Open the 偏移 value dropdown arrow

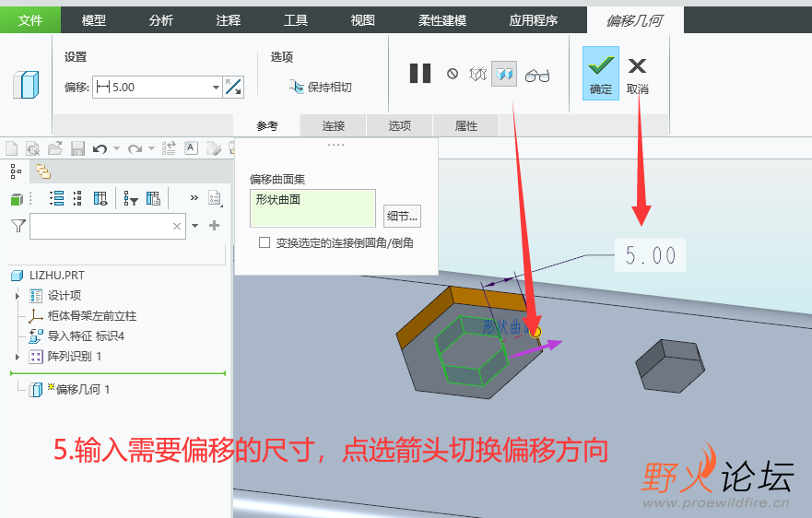[x=216, y=87]
